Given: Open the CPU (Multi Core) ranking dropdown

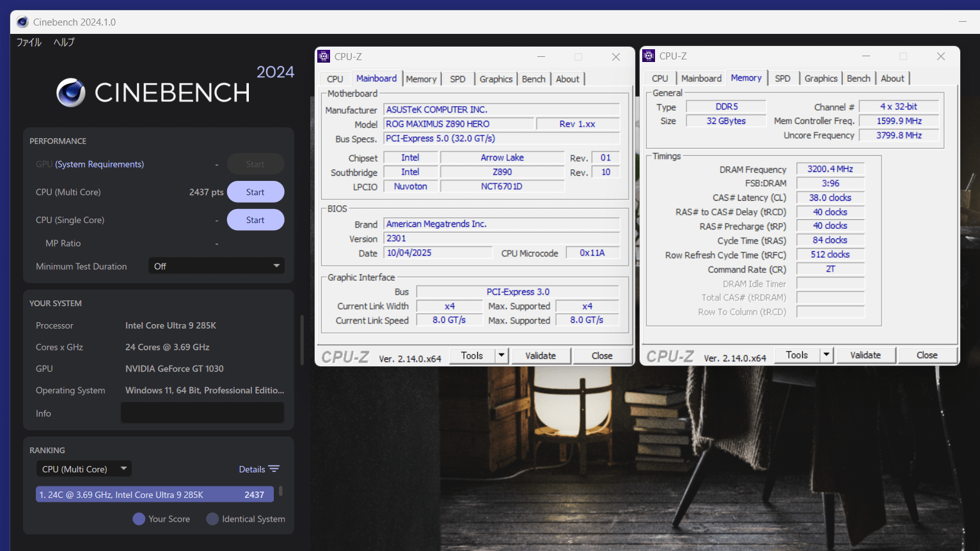Looking at the screenshot, I should [123, 469].
